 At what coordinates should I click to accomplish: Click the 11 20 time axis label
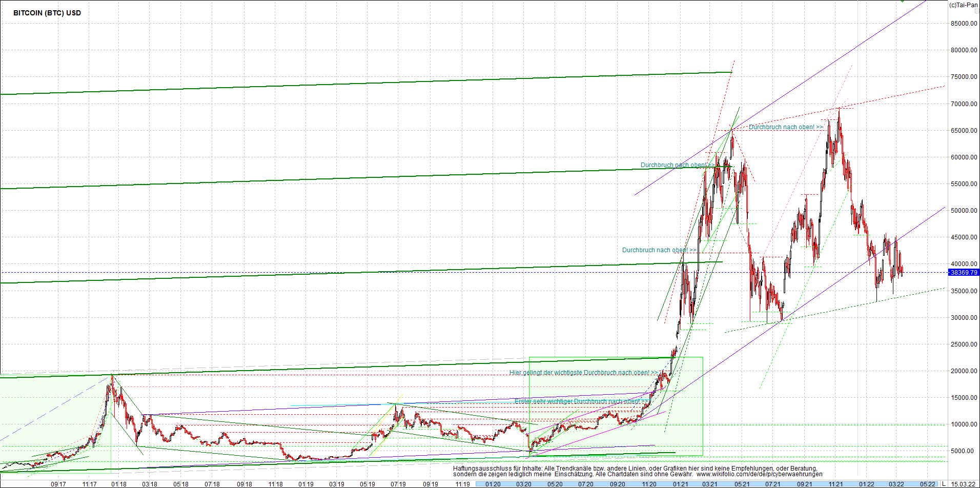tap(649, 484)
